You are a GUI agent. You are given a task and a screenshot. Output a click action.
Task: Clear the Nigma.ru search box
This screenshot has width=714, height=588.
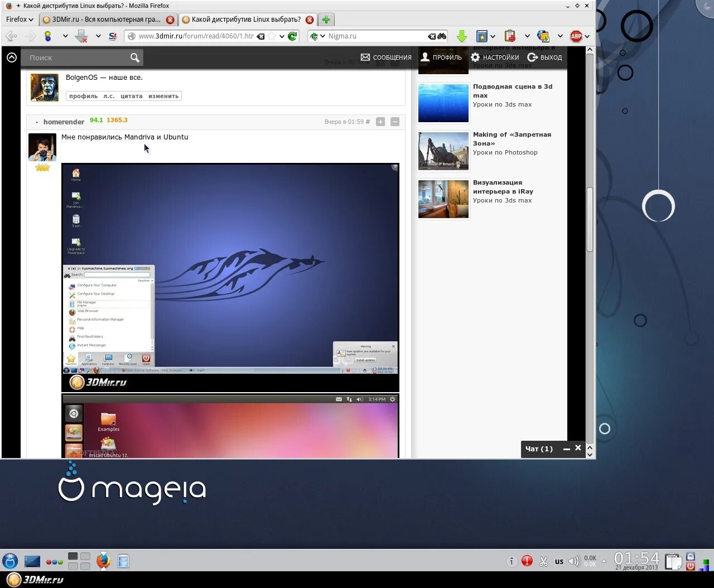coord(432,36)
